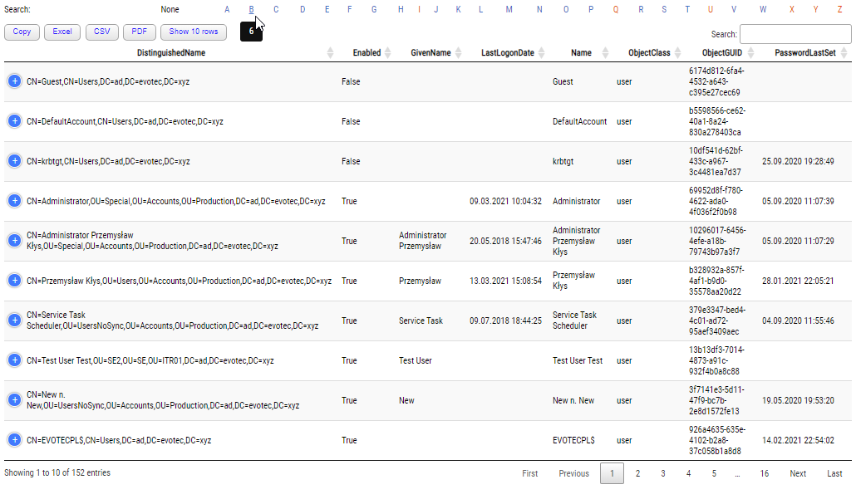Expand the krbtgt account row
Viewport: 856px width, 504px height.
point(14,161)
